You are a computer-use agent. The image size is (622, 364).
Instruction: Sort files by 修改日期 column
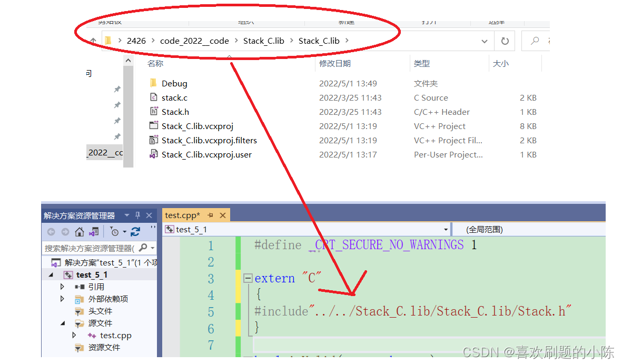click(x=335, y=64)
